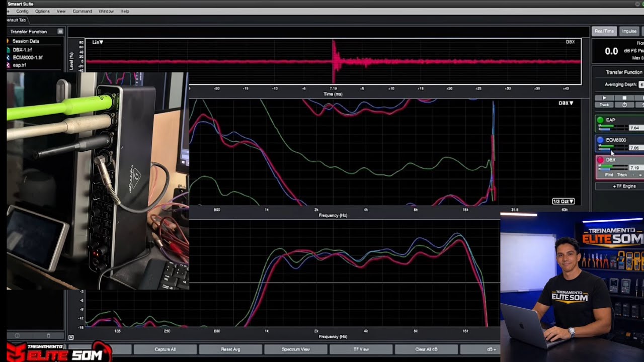644x362 pixels.
Task: Click the 0.0 dB FS peak readout
Action: [x=611, y=51]
